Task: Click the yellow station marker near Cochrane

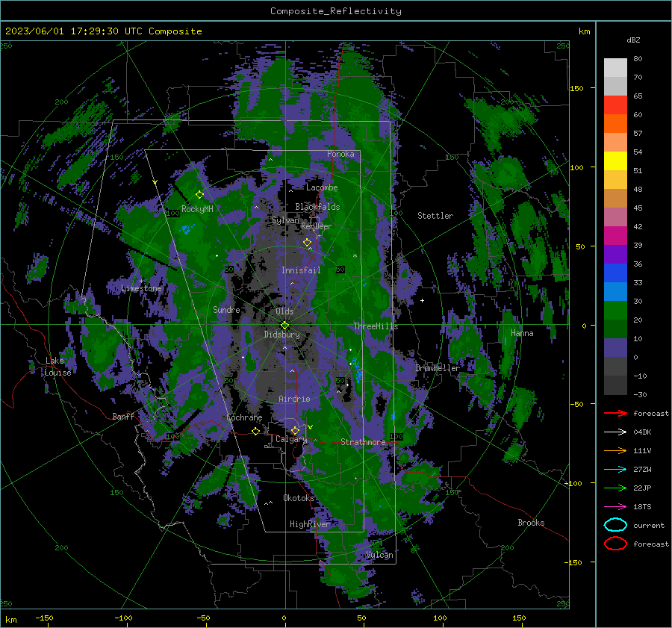Action: click(x=256, y=431)
